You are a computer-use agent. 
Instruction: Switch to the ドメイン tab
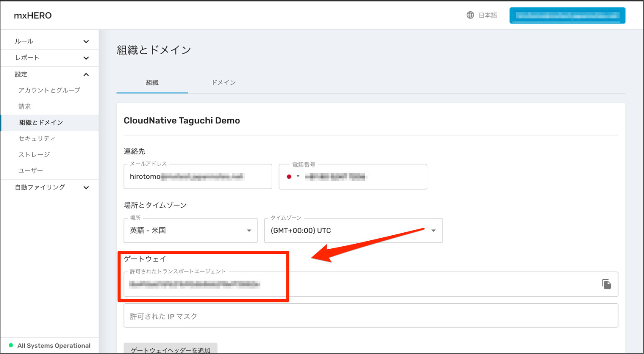pos(223,83)
